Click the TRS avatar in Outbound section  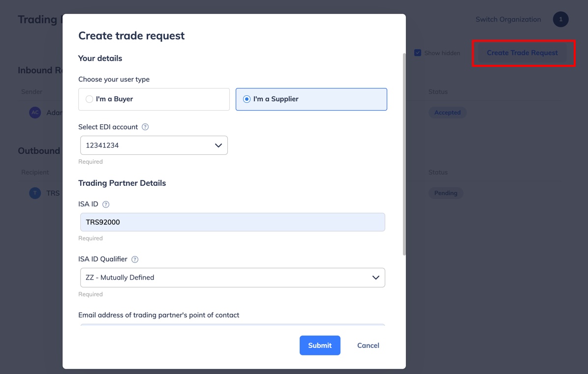(x=35, y=193)
